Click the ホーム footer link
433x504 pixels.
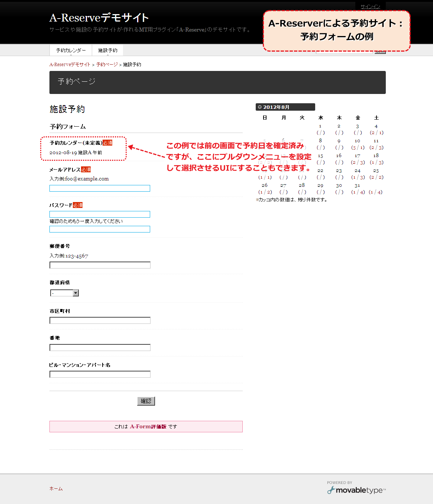(56, 489)
